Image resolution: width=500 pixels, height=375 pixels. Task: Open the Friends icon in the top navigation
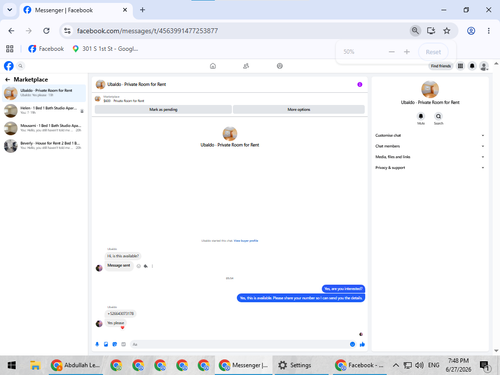point(246,66)
